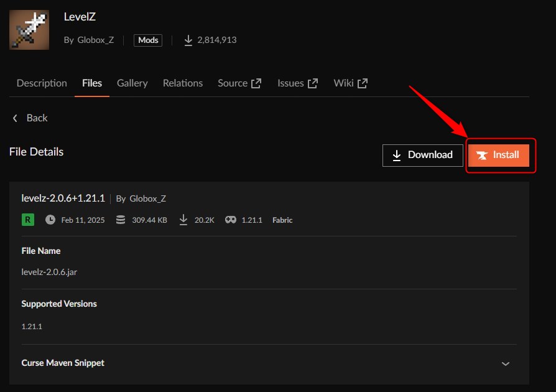
Task: Click the clock upload date icon
Action: pos(50,220)
